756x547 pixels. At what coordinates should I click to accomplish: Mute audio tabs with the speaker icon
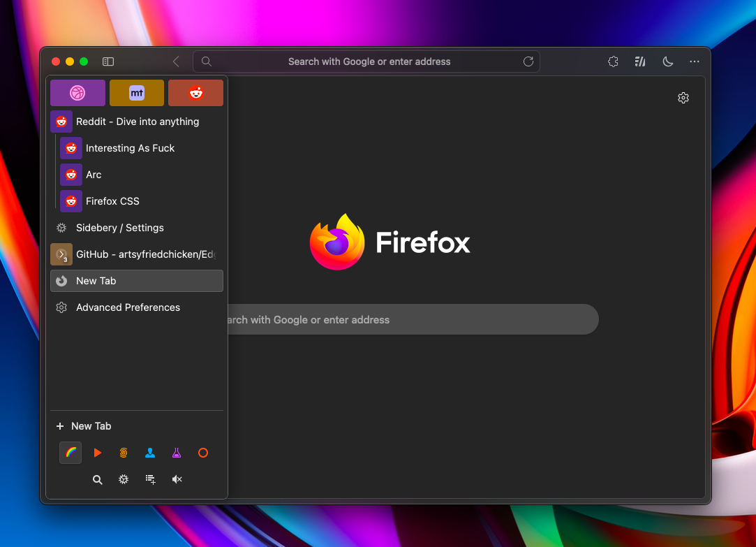coord(177,479)
